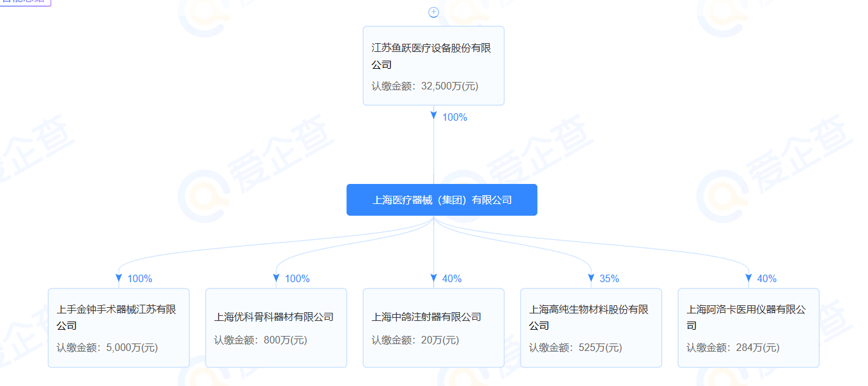Open 上海中鸽注射器有限公司 company card
The image size is (868, 386).
[x=434, y=328]
